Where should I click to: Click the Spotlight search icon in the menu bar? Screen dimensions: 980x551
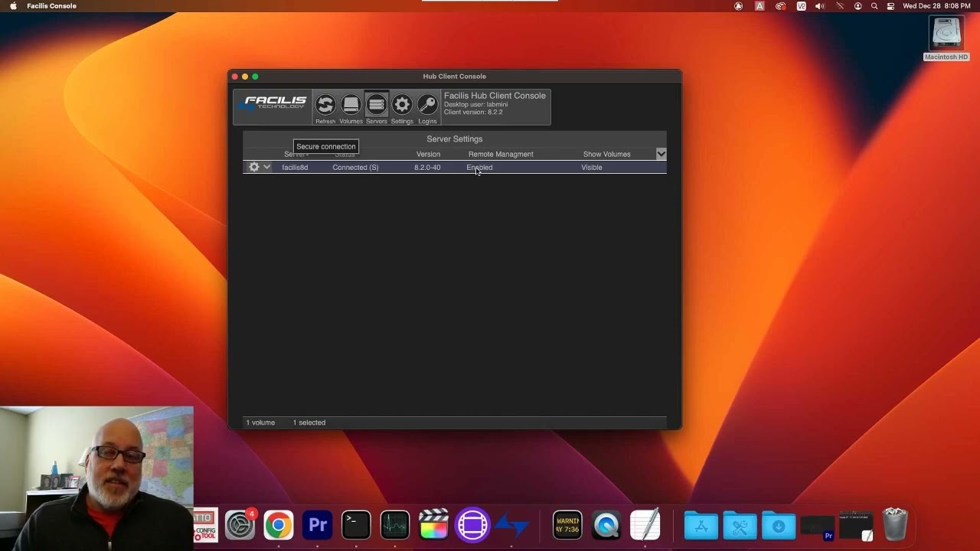[874, 6]
